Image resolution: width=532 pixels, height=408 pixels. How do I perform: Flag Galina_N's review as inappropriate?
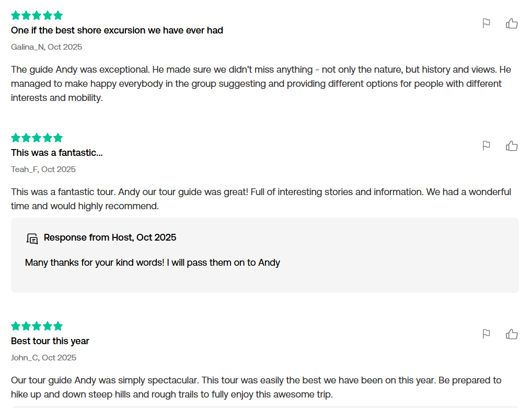[486, 23]
